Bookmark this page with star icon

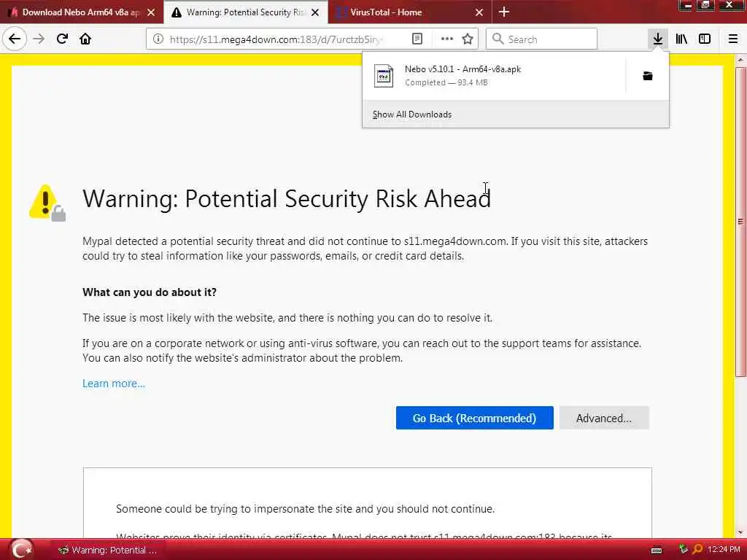pos(468,39)
